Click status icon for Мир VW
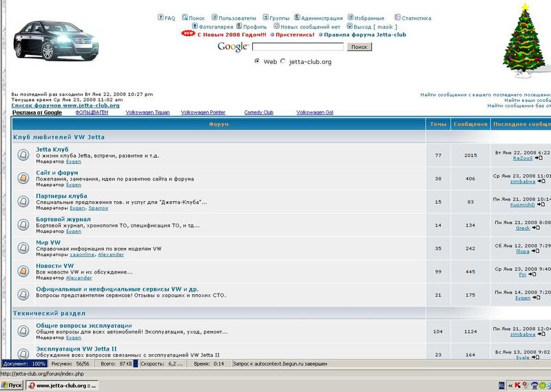551x392 pixels. (23, 248)
